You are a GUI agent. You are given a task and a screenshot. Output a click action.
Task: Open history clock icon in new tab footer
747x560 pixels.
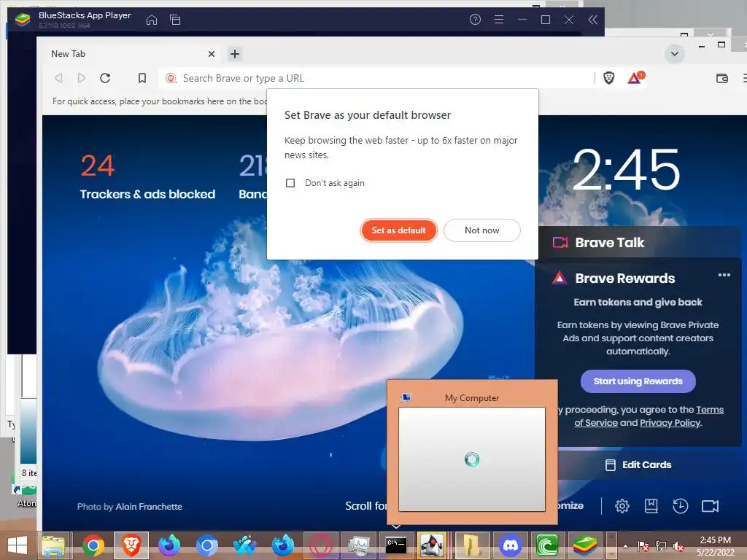(680, 506)
